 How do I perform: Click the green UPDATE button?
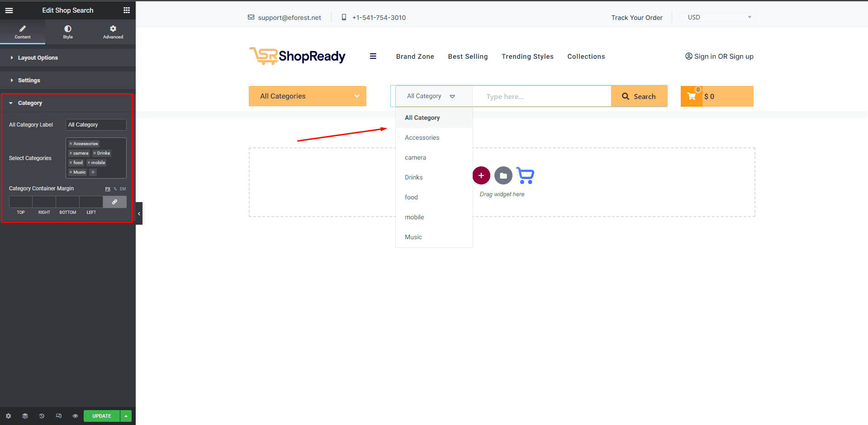[x=102, y=416]
